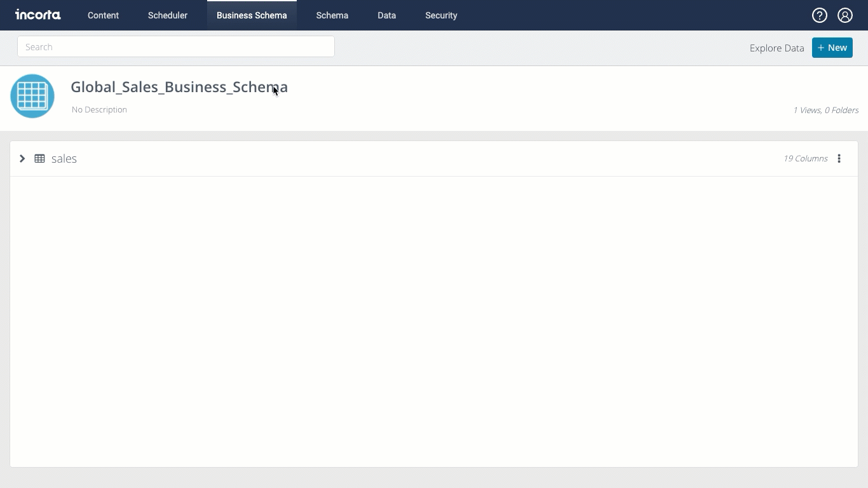Viewport: 868px width, 488px height.
Task: Click the 19 Columns label
Action: (x=805, y=159)
